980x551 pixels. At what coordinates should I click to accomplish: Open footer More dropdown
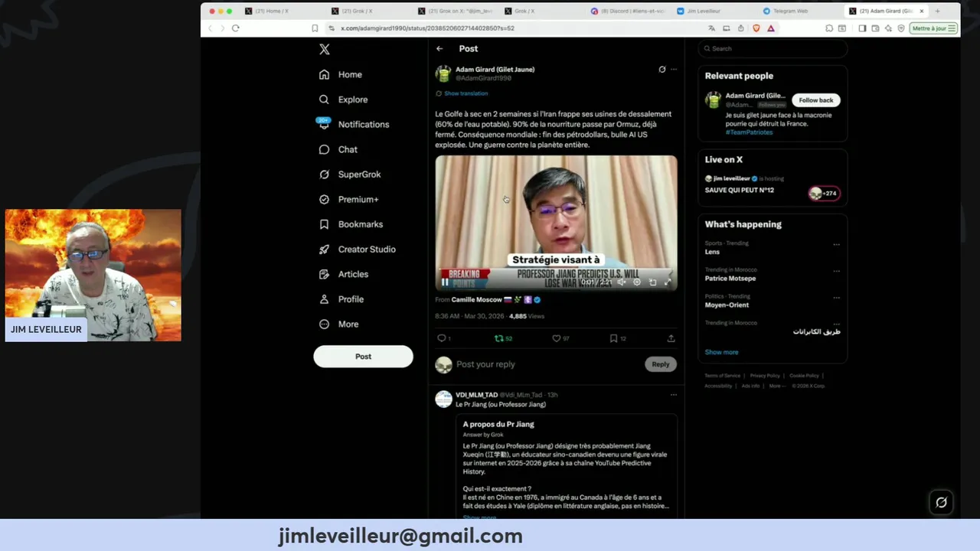pyautogui.click(x=776, y=386)
